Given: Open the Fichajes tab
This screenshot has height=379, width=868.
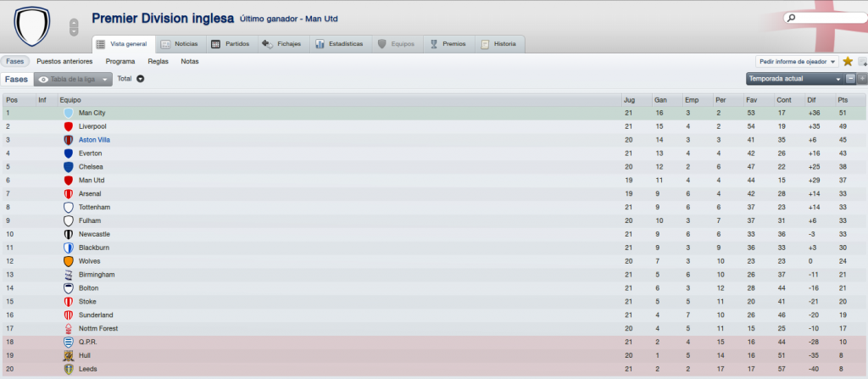Looking at the screenshot, I should coord(283,44).
